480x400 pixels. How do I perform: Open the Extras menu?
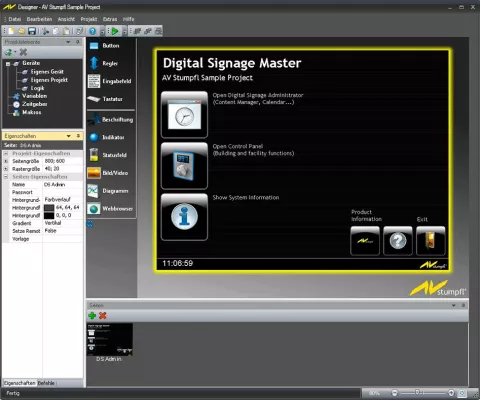click(x=110, y=19)
